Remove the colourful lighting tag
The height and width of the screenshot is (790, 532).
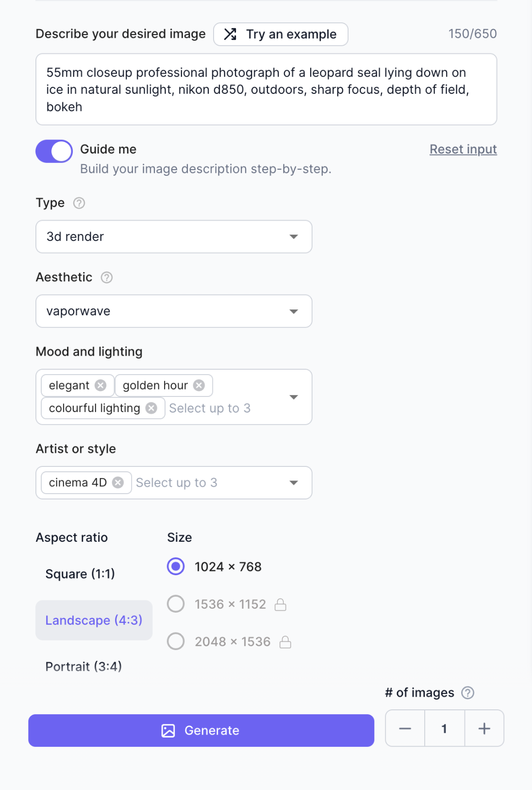[x=151, y=408]
